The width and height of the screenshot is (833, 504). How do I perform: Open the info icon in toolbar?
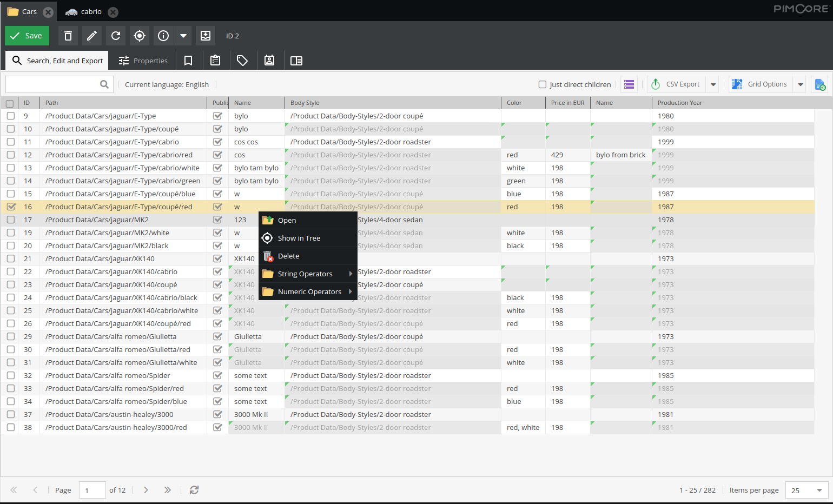[x=163, y=36]
